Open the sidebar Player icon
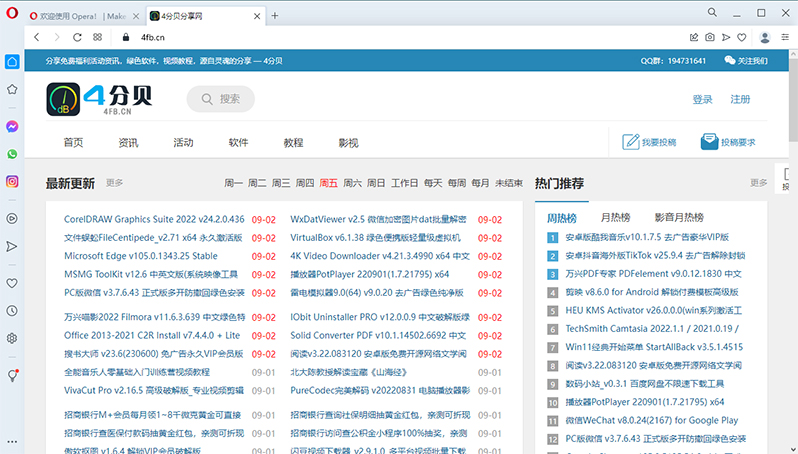 click(x=12, y=219)
